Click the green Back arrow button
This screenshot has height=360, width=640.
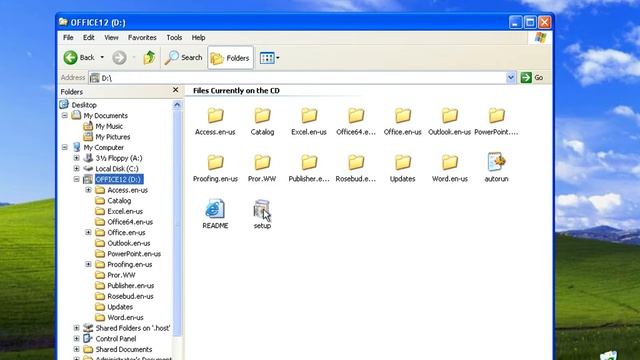pos(71,58)
